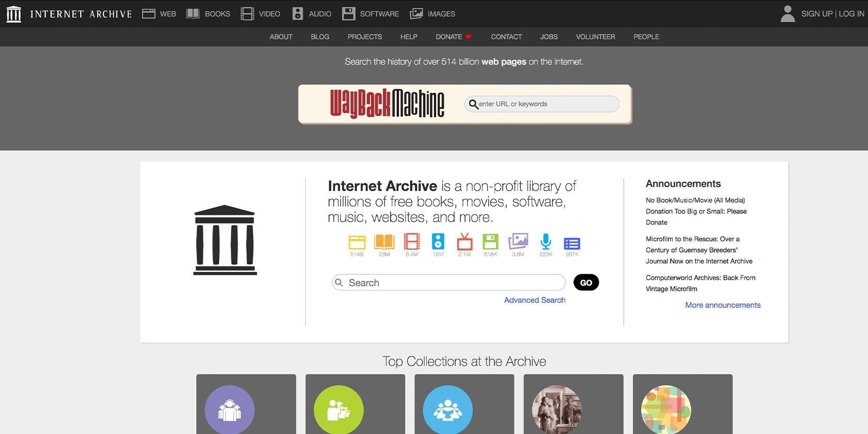Click the blue audio speaker icon 15M
868x434 pixels.
pos(438,242)
